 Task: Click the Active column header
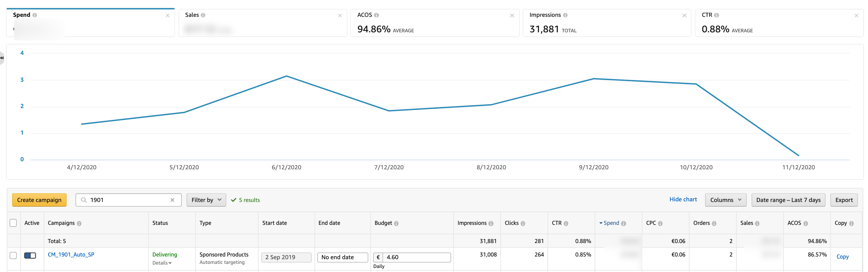(x=32, y=223)
